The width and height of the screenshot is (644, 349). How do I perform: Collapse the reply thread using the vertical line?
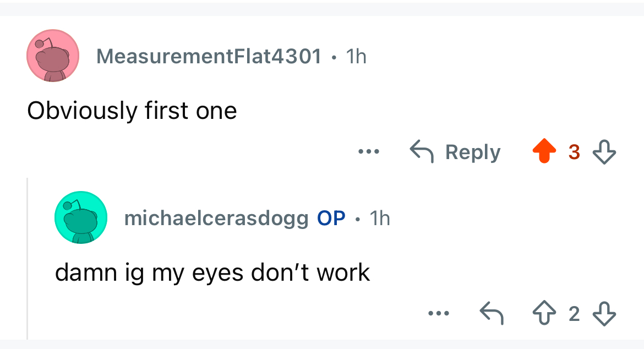(28, 259)
